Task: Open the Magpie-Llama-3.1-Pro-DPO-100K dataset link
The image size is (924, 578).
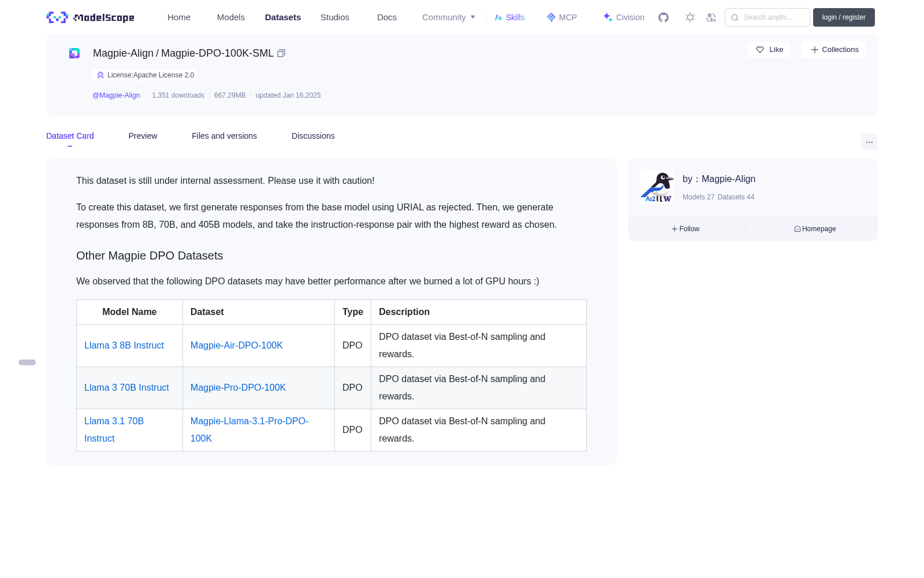Action: point(249,430)
